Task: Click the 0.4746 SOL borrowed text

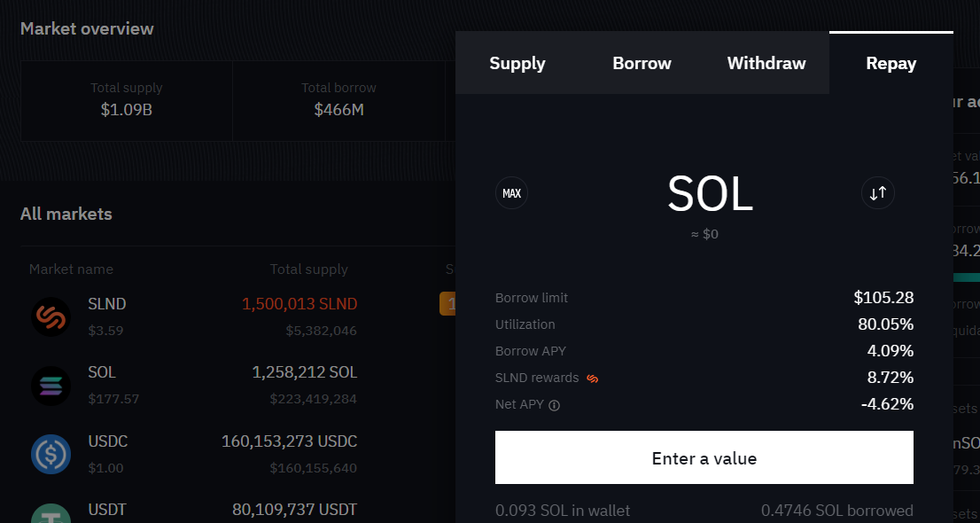Action: (836, 511)
